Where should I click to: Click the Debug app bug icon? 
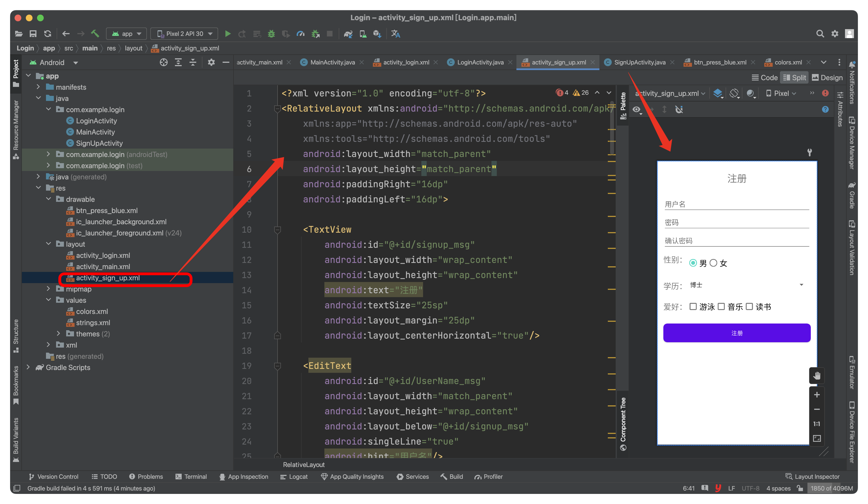271,34
